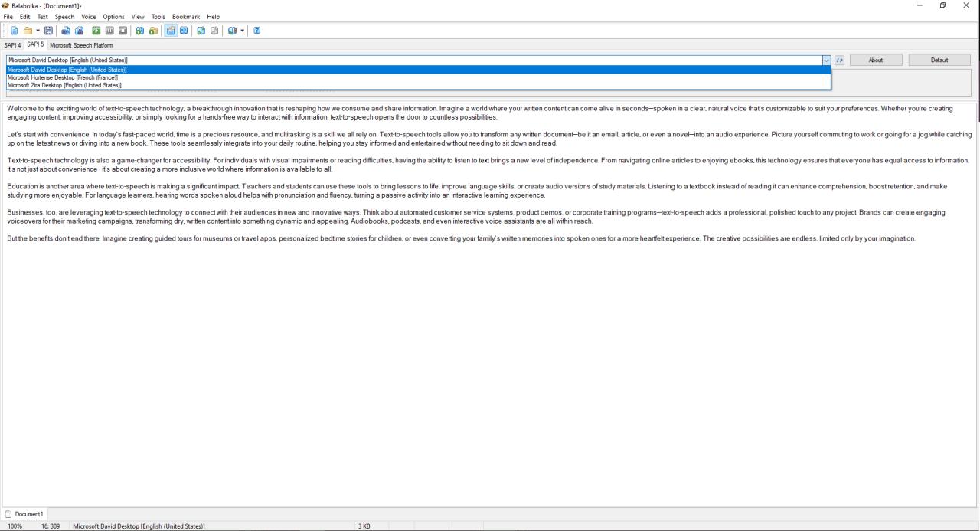The height and width of the screenshot is (531, 980).
Task: Open the Edit menu
Action: 25,17
